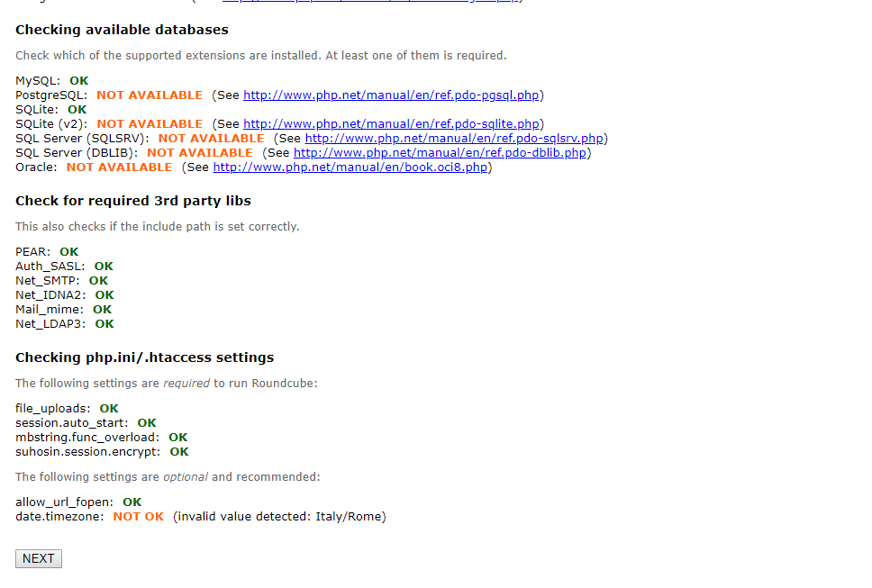The image size is (872, 588).
Task: Open the pdo-pgsql PHP manual link
Action: click(391, 95)
